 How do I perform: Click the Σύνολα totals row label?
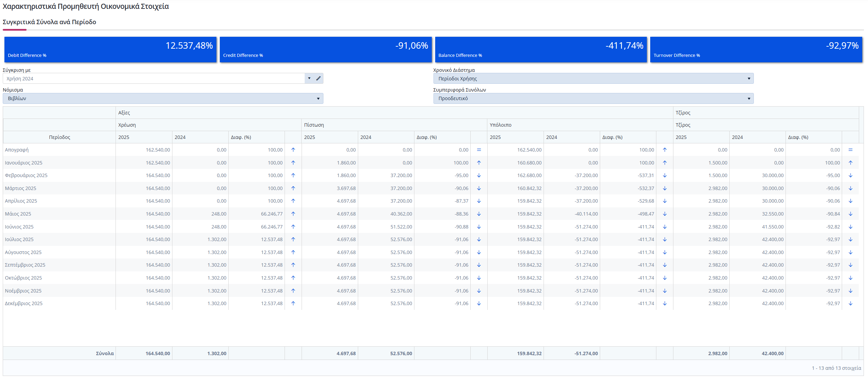point(105,353)
